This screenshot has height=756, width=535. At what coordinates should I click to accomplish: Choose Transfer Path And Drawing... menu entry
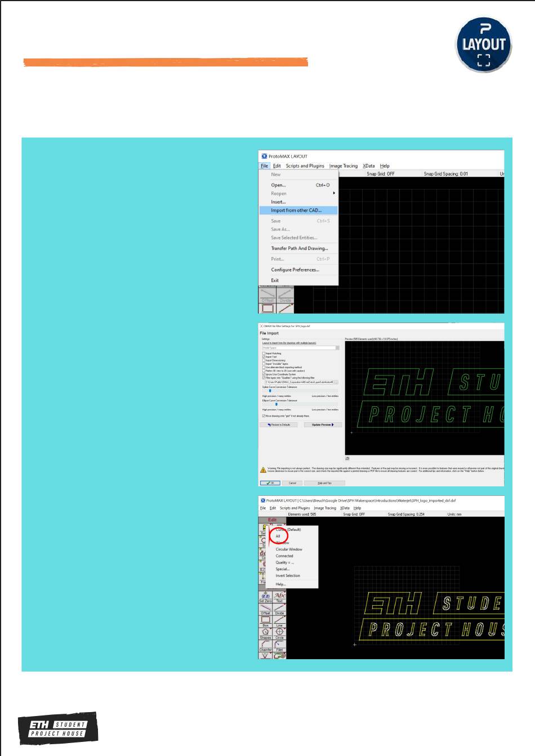click(x=298, y=248)
